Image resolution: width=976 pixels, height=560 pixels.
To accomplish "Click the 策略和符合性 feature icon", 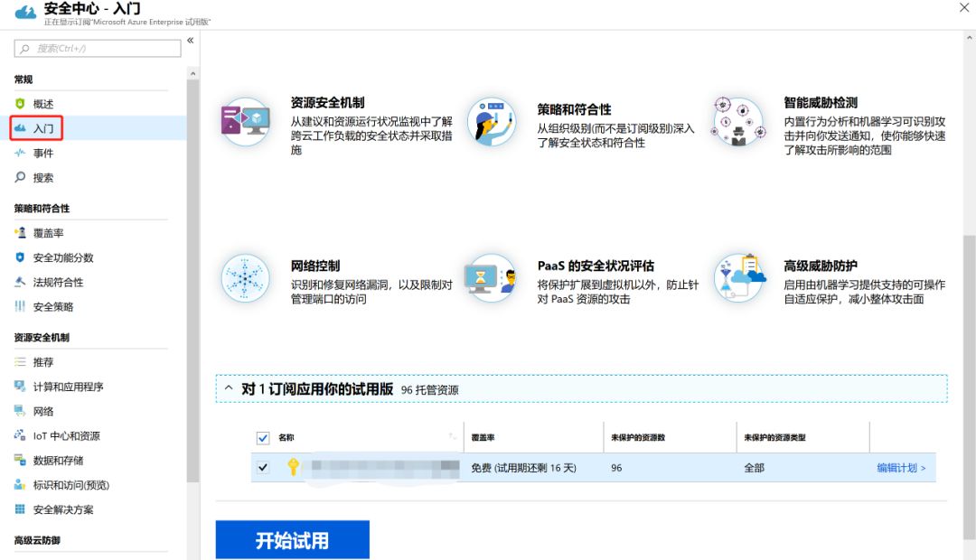I will 492,122.
